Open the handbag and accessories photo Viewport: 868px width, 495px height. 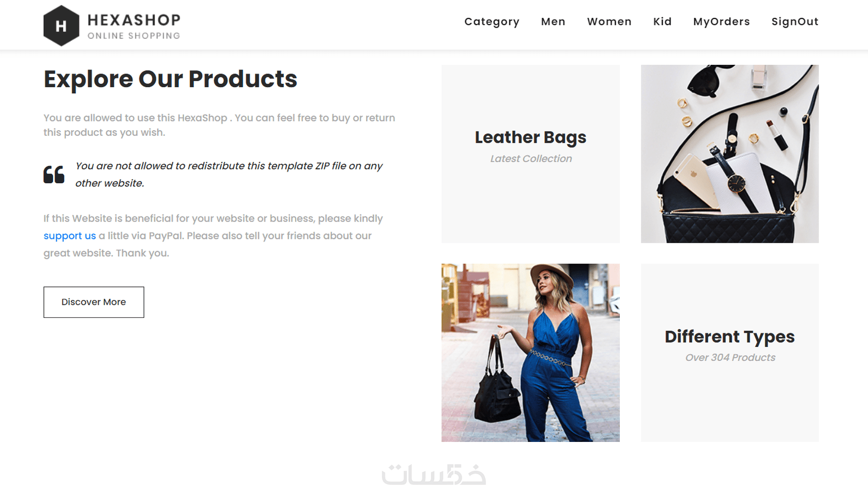(x=730, y=154)
